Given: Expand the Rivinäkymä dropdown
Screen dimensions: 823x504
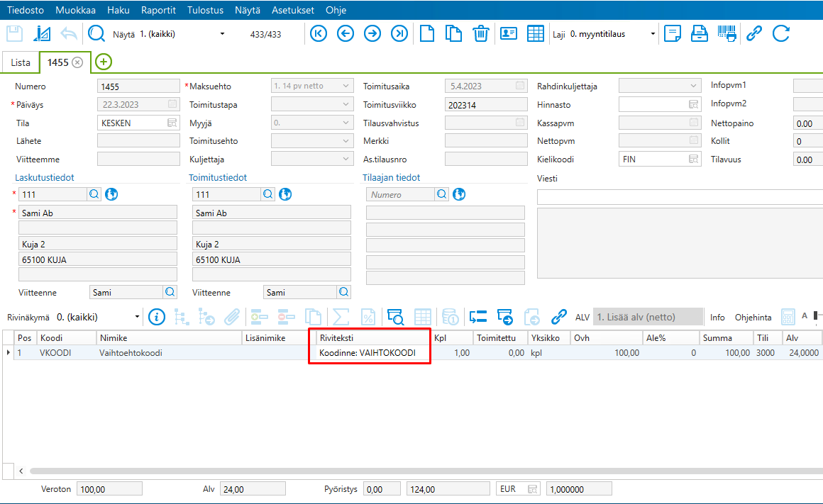Looking at the screenshot, I should tap(137, 318).
